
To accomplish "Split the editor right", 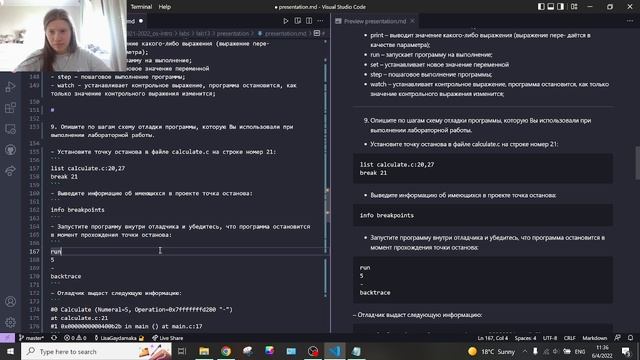I will coord(309,21).
